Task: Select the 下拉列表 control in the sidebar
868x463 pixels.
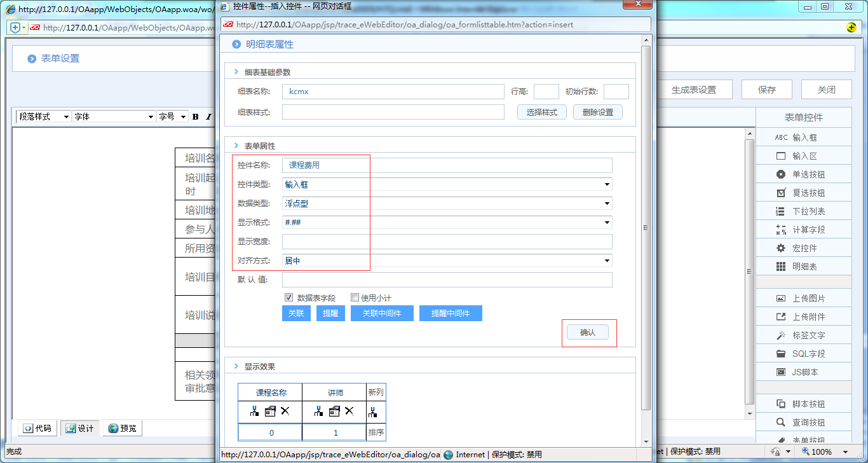Action: (x=804, y=211)
